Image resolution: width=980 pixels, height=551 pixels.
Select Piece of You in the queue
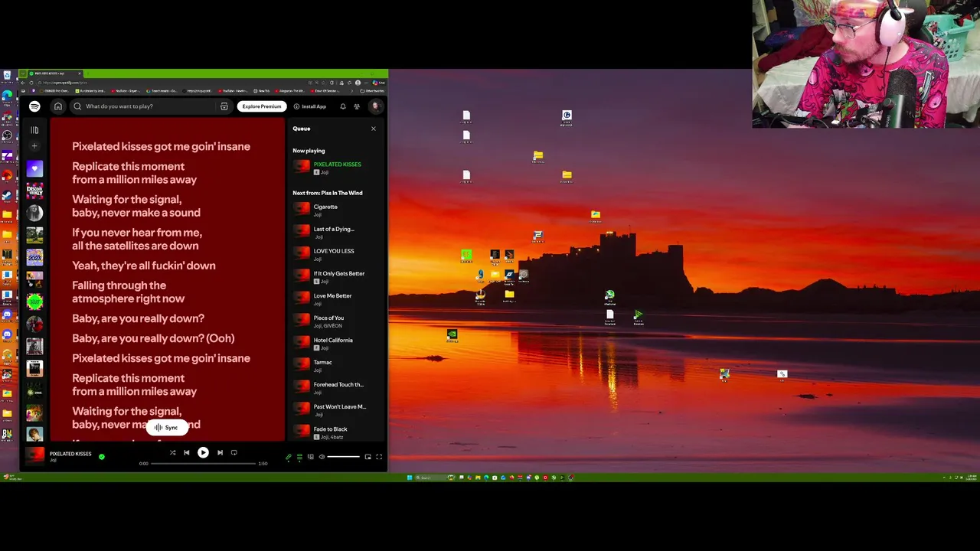[x=337, y=321]
